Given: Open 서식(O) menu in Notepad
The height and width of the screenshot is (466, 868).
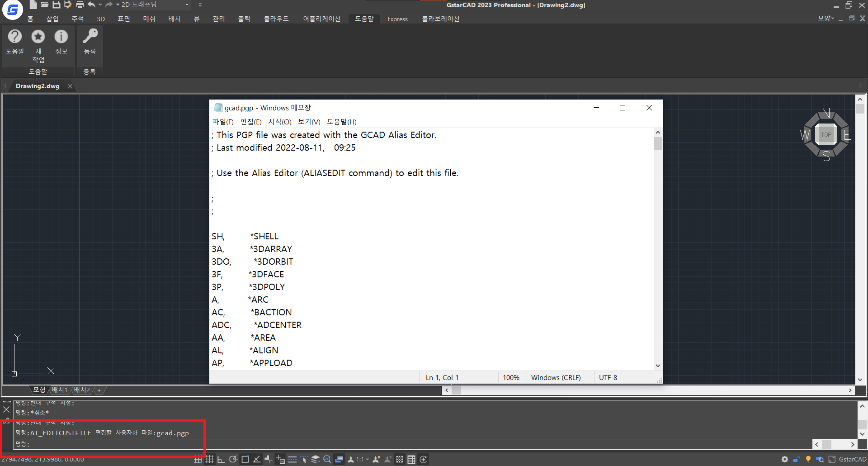Looking at the screenshot, I should click(280, 122).
